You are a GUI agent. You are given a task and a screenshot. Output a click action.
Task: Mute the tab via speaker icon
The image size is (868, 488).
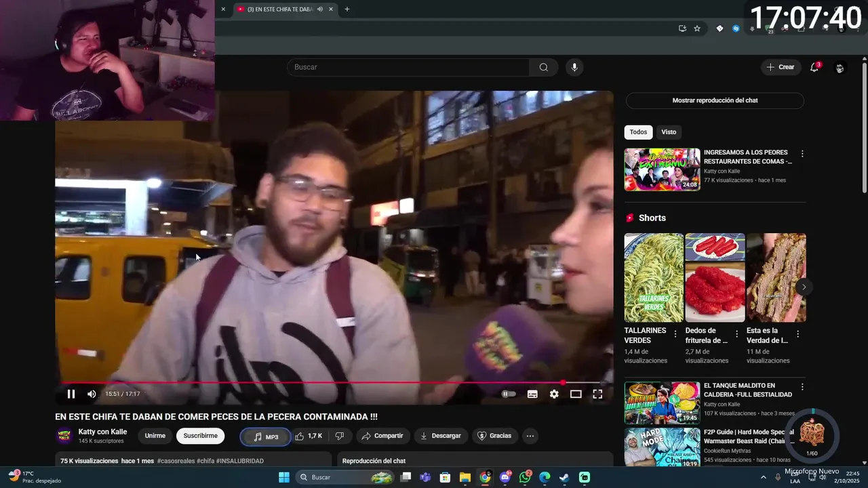pos(320,9)
